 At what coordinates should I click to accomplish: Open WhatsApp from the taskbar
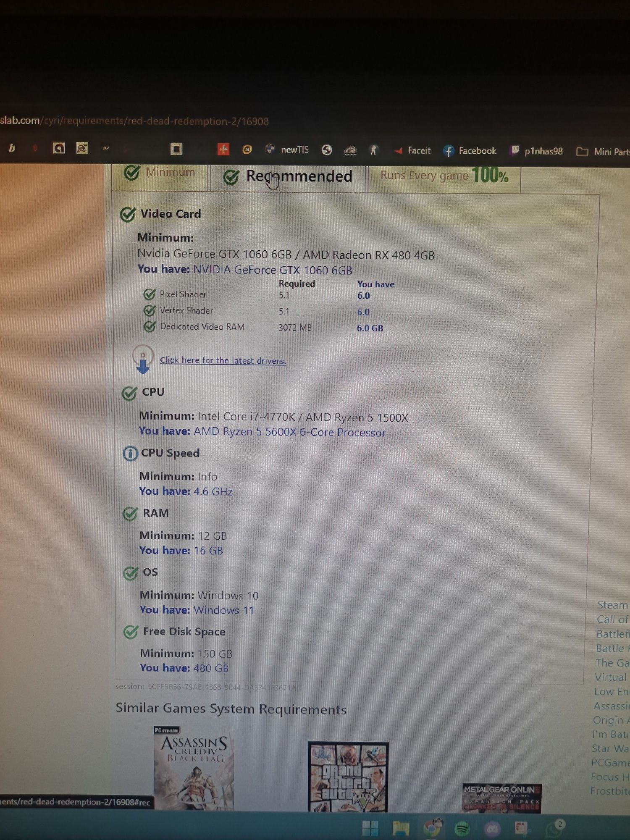555,828
